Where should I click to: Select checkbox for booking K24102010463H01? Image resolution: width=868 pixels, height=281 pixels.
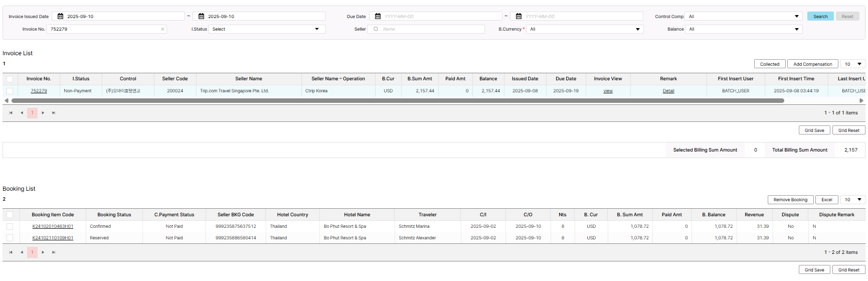tap(10, 226)
